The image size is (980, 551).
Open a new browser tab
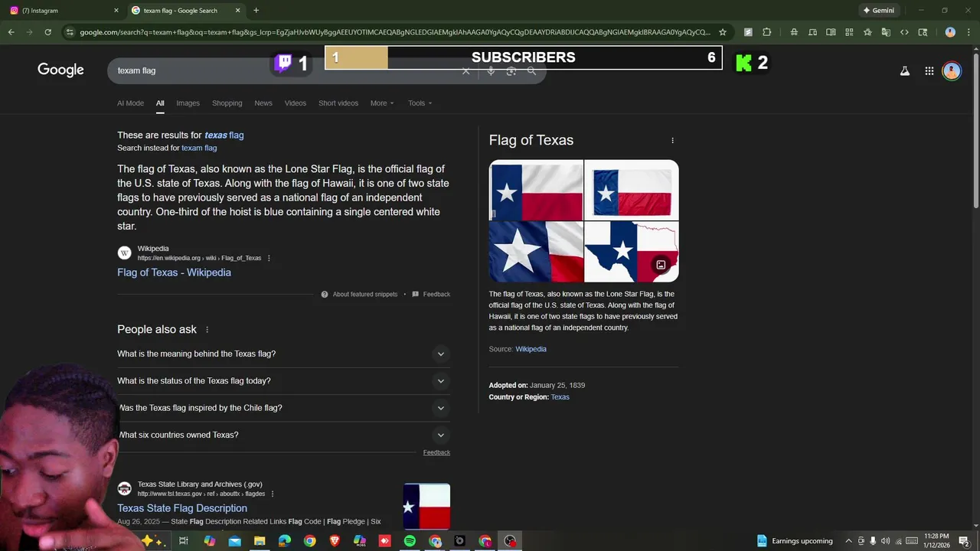coord(256,11)
